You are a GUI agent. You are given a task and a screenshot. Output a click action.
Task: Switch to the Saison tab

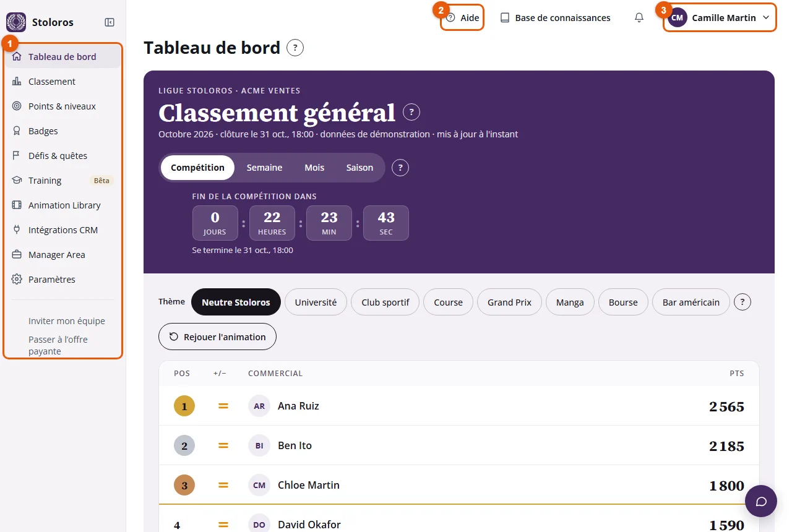(x=359, y=168)
